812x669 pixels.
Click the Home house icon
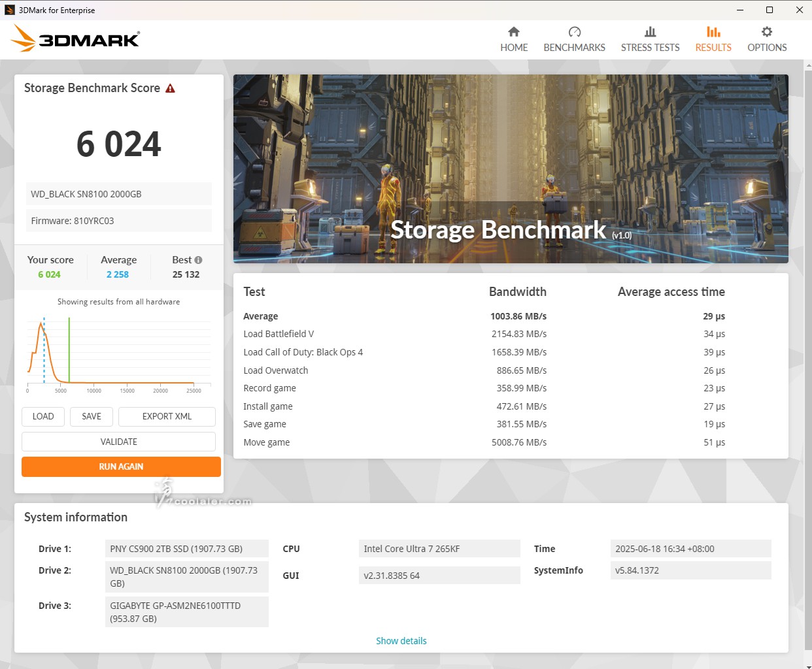coord(514,31)
